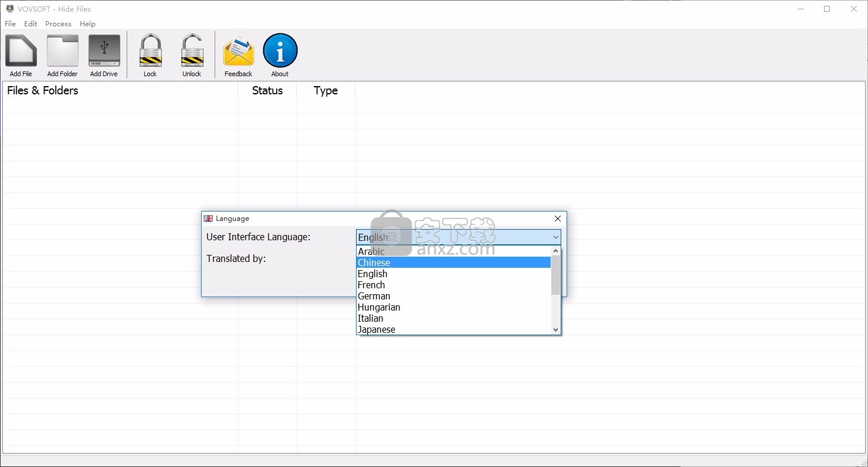Click the Add Folder toolbar icon

click(62, 50)
